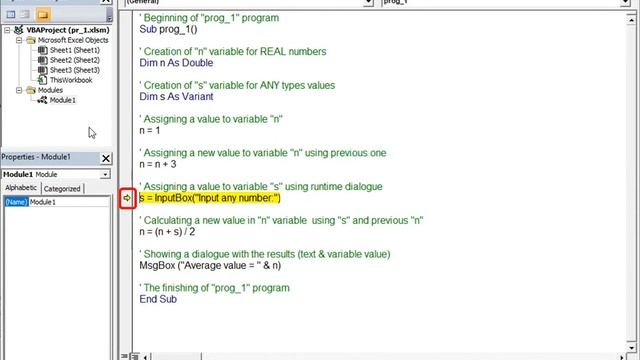Select Sheet3 (Sheet3) in project tree
Screen dimensions: 640x360
(75, 70)
